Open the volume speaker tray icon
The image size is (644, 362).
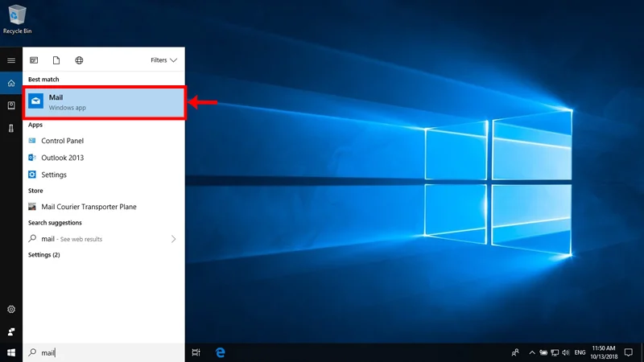pyautogui.click(x=566, y=352)
